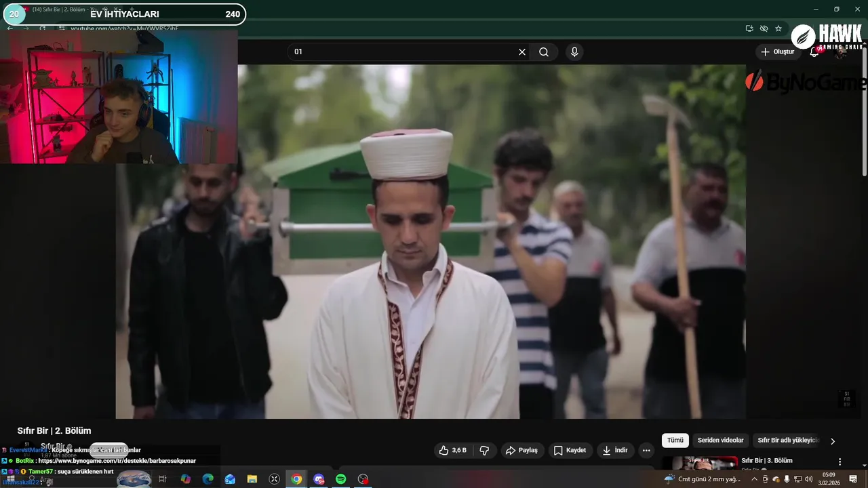This screenshot has width=868, height=488.
Task: Clear the YouTube search box text
Action: coord(522,52)
